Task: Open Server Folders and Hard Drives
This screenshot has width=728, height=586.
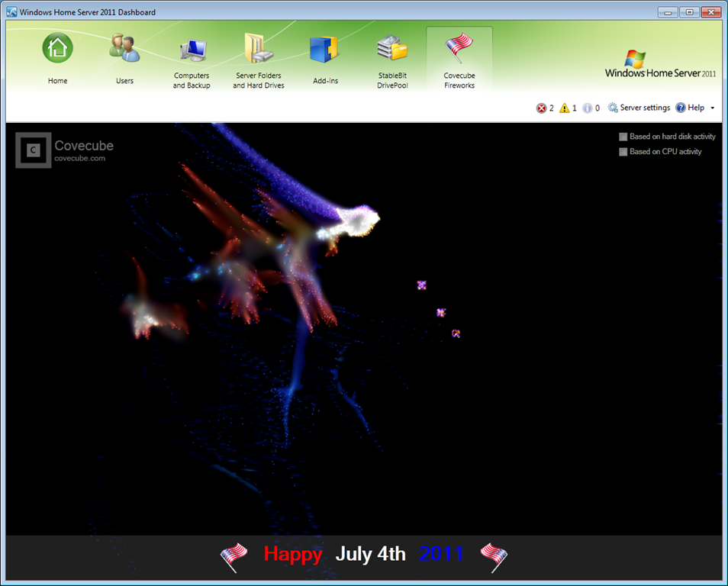Action: click(x=258, y=49)
